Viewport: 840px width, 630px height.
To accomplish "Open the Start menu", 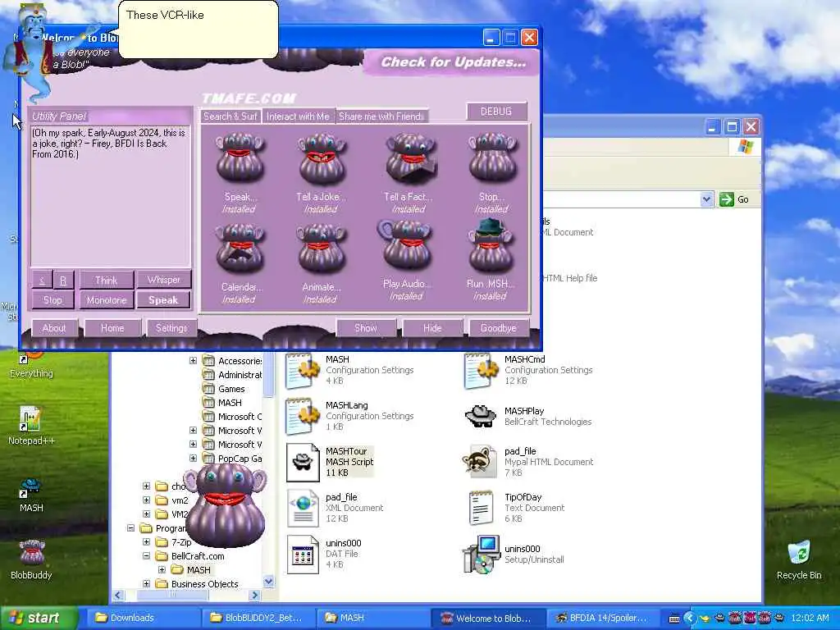I will (x=39, y=618).
